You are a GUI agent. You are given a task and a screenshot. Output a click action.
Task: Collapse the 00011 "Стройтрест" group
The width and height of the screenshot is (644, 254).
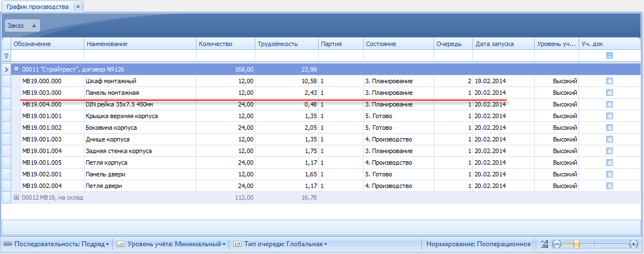tap(17, 69)
